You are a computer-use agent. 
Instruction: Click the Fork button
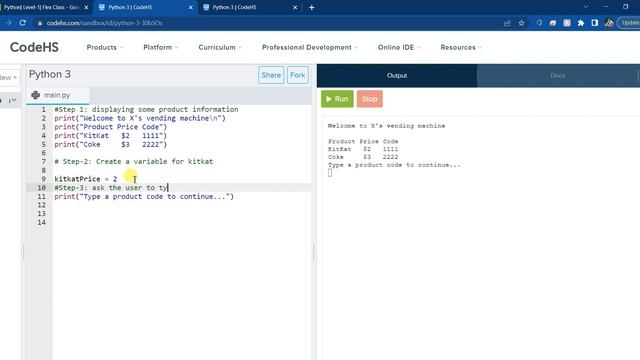coord(298,75)
